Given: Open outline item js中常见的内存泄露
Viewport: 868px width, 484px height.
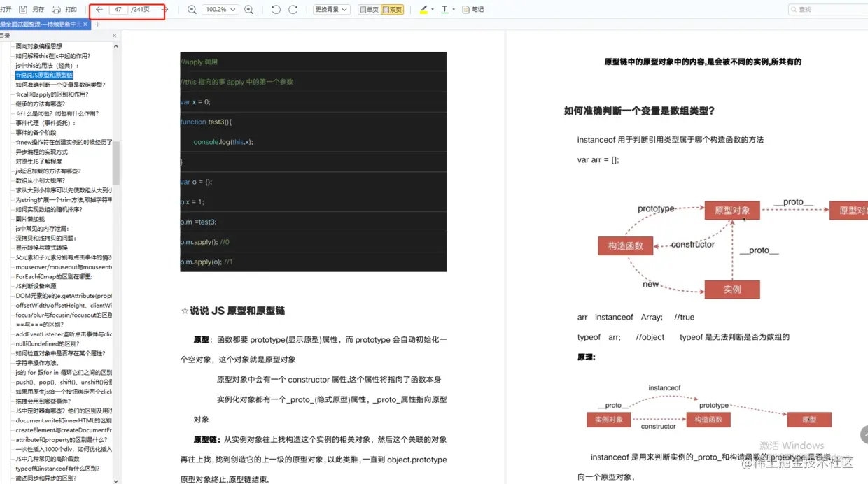Looking at the screenshot, I should click(x=42, y=229).
